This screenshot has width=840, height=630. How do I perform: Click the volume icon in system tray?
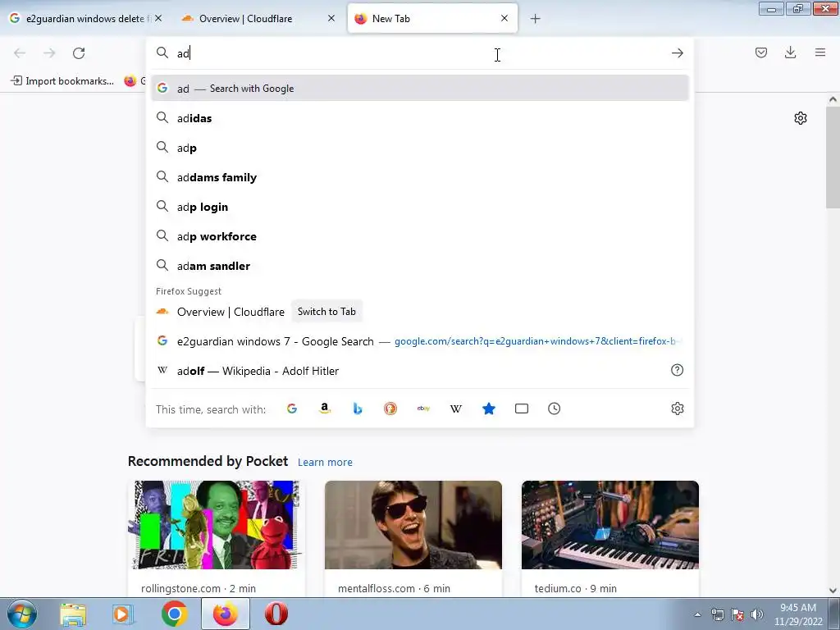[x=757, y=614]
